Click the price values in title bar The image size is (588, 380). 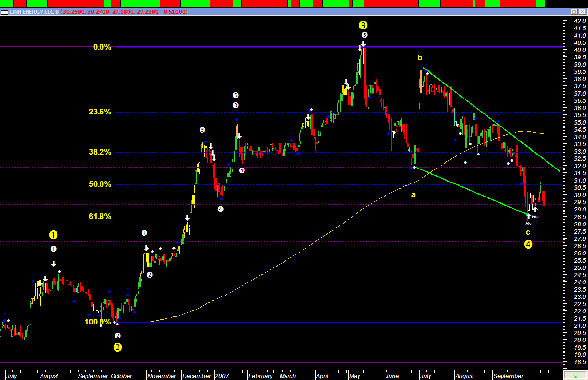(x=124, y=12)
